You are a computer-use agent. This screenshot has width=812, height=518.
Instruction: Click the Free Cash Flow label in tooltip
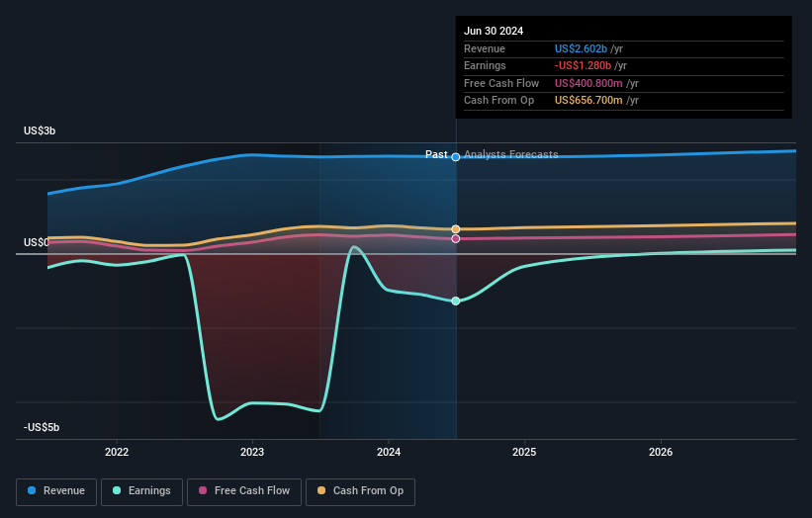tap(501, 83)
